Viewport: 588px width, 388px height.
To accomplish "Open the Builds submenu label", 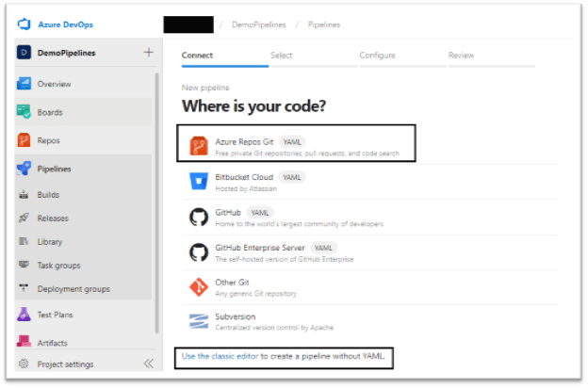I will pos(48,195).
